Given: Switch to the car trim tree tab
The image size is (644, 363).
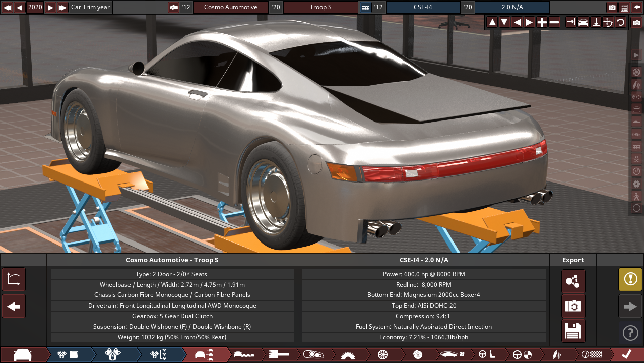Looking at the screenshot, I should [204, 355].
